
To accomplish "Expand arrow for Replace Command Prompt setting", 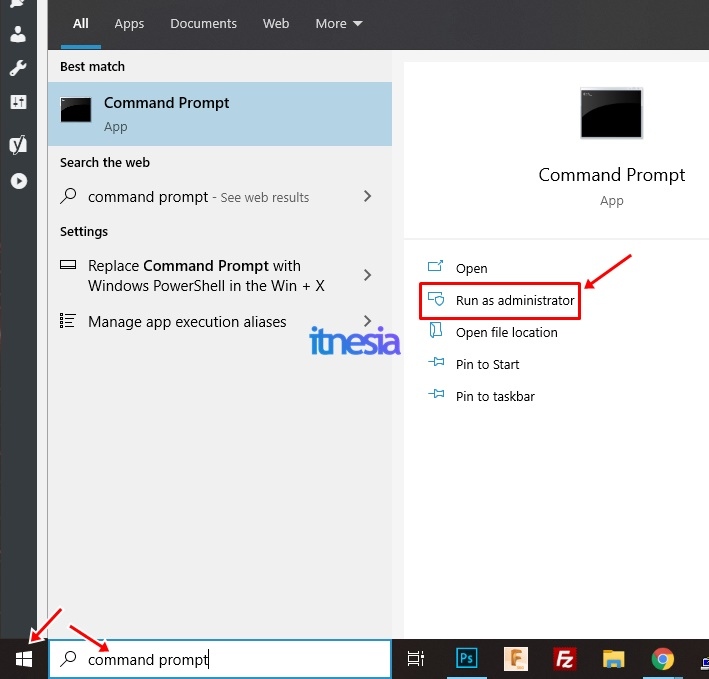I will point(367,275).
